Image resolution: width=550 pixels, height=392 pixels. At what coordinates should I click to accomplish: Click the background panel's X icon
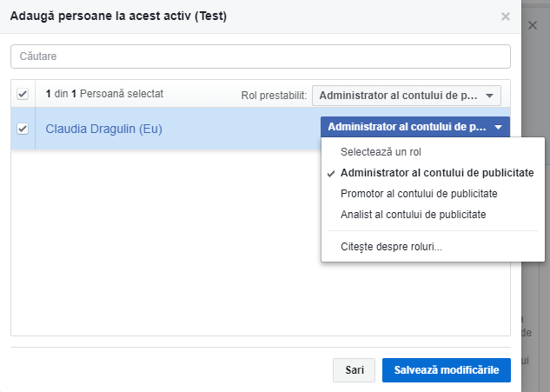tap(533, 26)
